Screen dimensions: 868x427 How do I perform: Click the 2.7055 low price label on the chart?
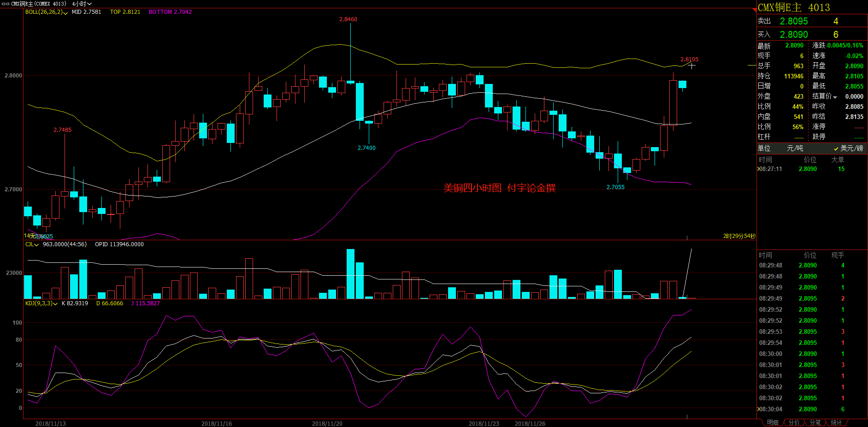coord(615,187)
